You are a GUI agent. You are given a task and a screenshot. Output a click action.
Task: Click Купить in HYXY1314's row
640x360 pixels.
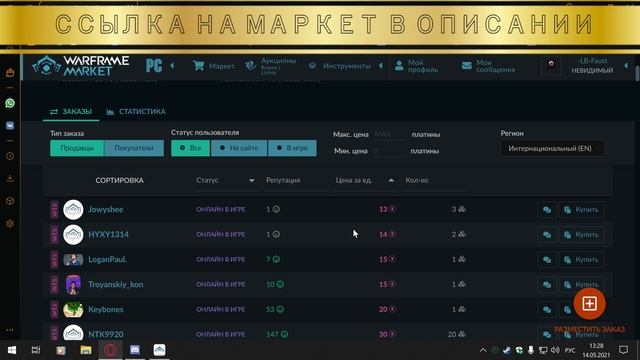click(581, 235)
